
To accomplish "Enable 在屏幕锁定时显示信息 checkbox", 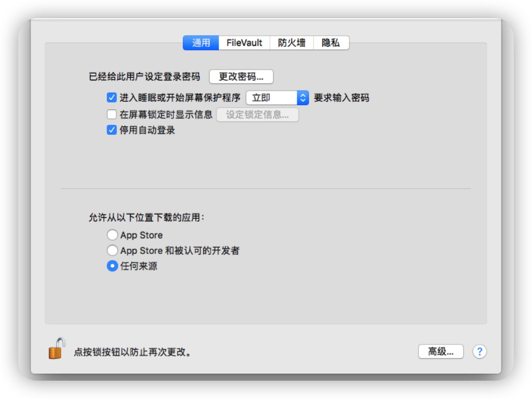I will pyautogui.click(x=112, y=115).
